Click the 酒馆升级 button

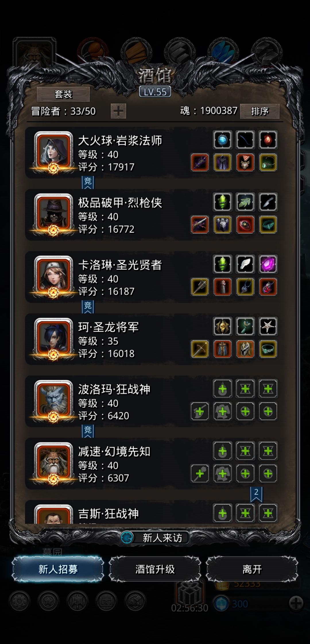[155, 569]
